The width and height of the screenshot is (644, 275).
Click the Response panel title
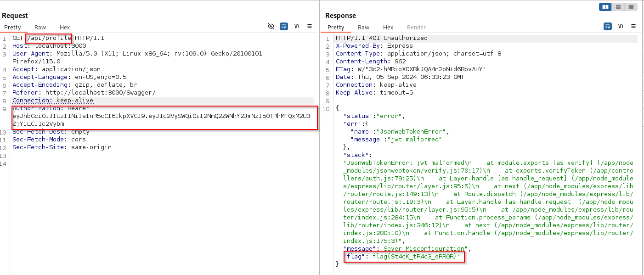click(340, 16)
